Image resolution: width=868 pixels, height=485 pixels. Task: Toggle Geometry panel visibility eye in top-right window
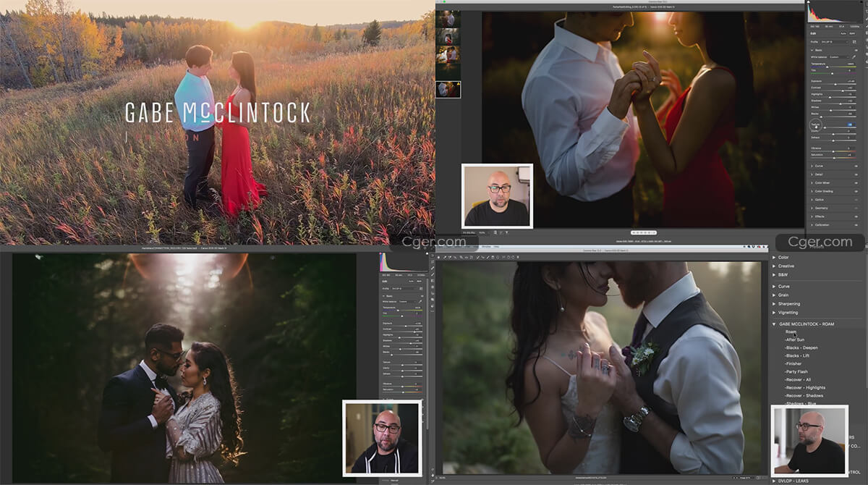click(856, 208)
